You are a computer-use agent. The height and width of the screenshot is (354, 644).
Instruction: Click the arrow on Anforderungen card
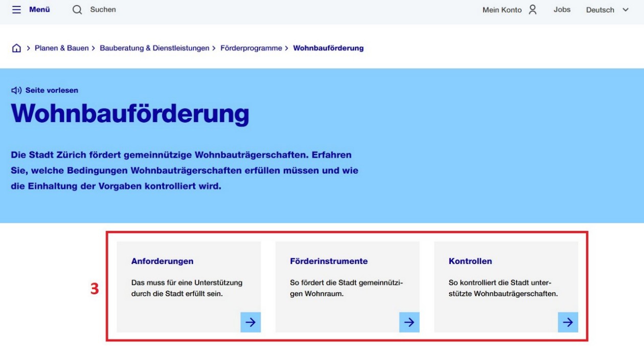point(250,322)
